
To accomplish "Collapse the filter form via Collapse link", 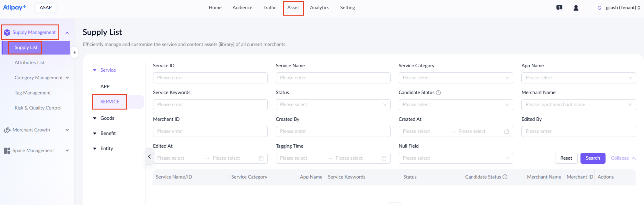I will click(x=623, y=158).
